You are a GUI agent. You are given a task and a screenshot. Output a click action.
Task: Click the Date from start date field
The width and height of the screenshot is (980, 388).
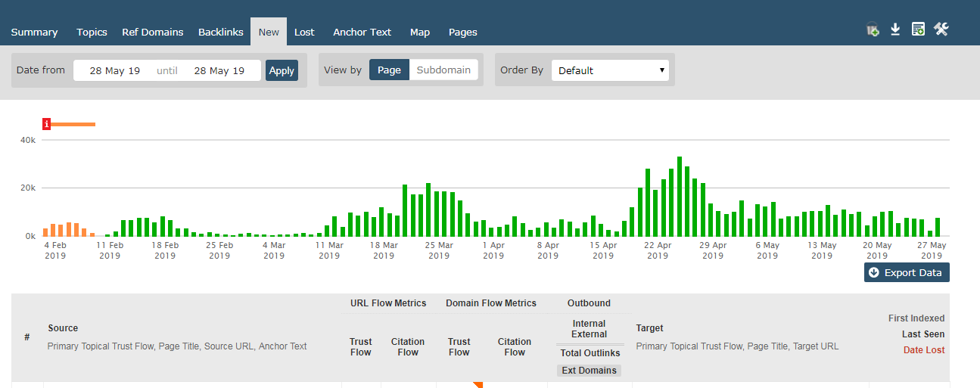click(x=115, y=70)
